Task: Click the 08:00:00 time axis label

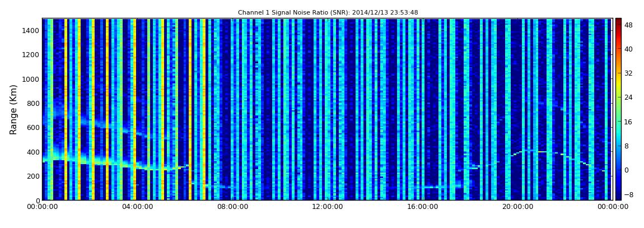Action: click(x=232, y=207)
